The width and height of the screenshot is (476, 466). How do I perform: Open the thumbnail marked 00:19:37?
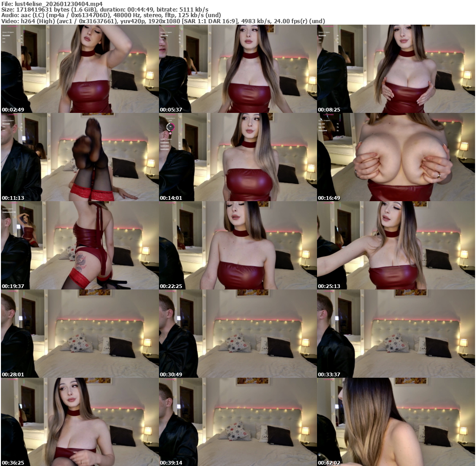click(79, 245)
